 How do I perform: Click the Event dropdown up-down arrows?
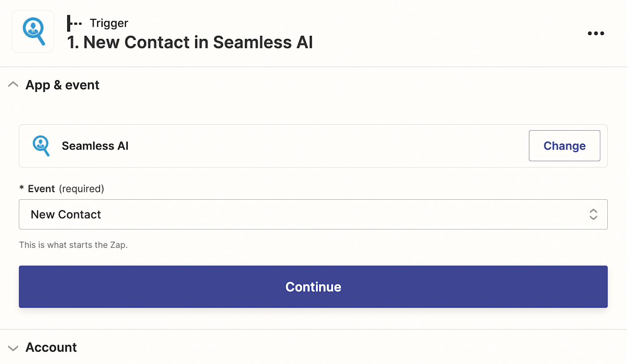point(593,214)
